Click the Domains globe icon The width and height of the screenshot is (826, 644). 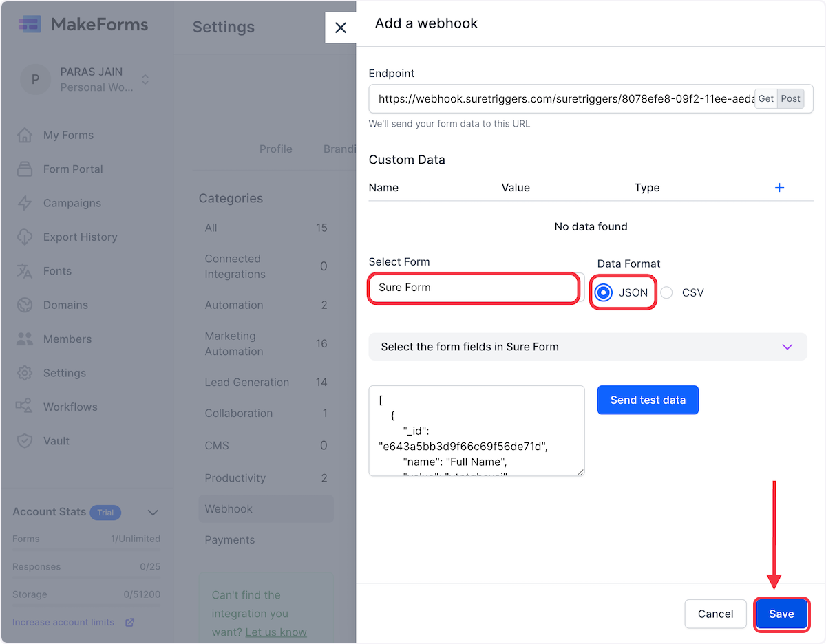click(x=25, y=305)
